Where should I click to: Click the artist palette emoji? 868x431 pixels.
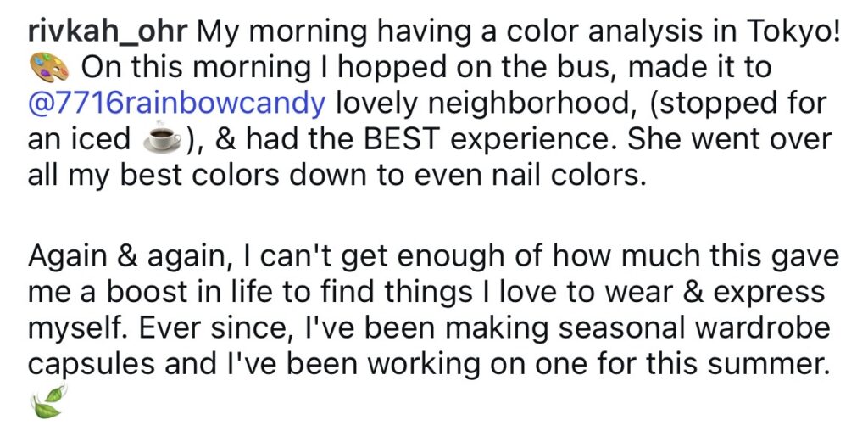click(49, 69)
